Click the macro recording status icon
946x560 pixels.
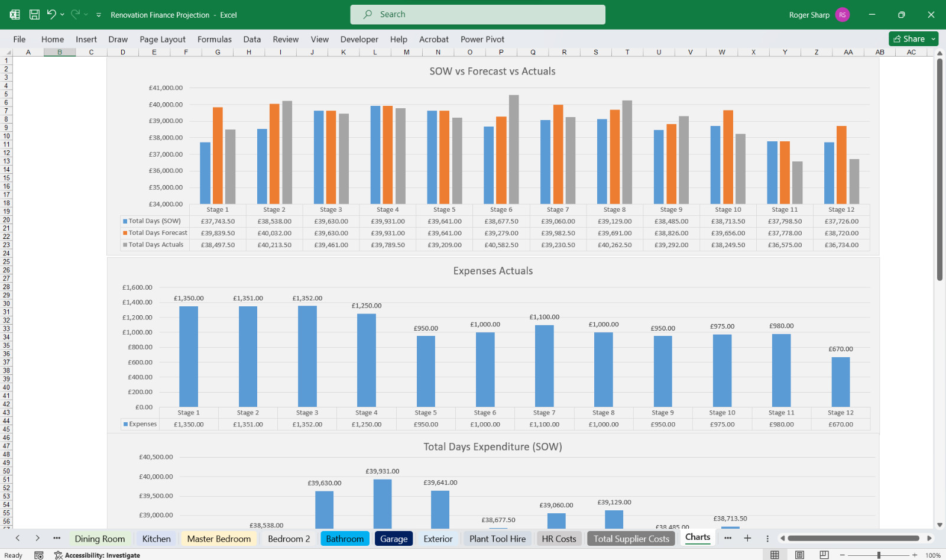(39, 555)
